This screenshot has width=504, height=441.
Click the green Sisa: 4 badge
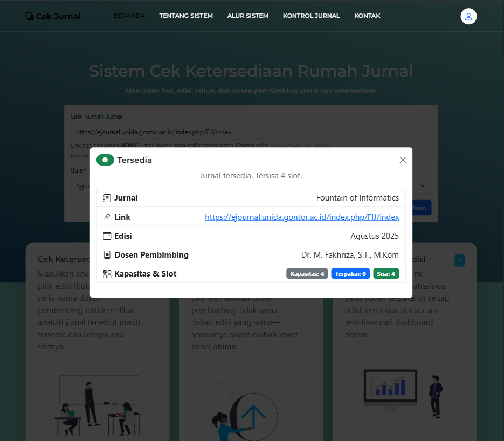[x=386, y=274]
